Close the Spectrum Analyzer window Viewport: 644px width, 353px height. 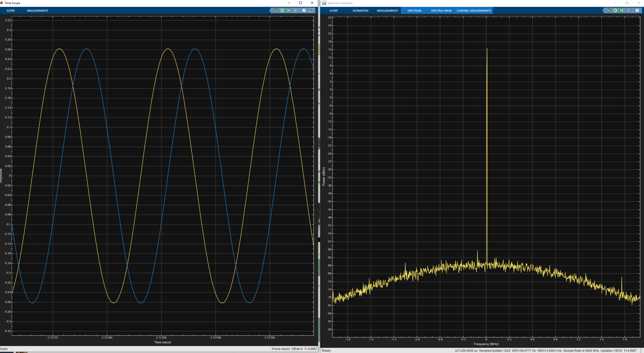(639, 3)
